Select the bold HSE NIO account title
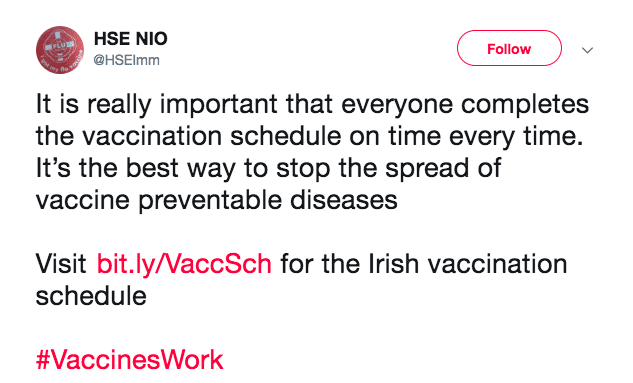This screenshot has width=633, height=383. (130, 39)
